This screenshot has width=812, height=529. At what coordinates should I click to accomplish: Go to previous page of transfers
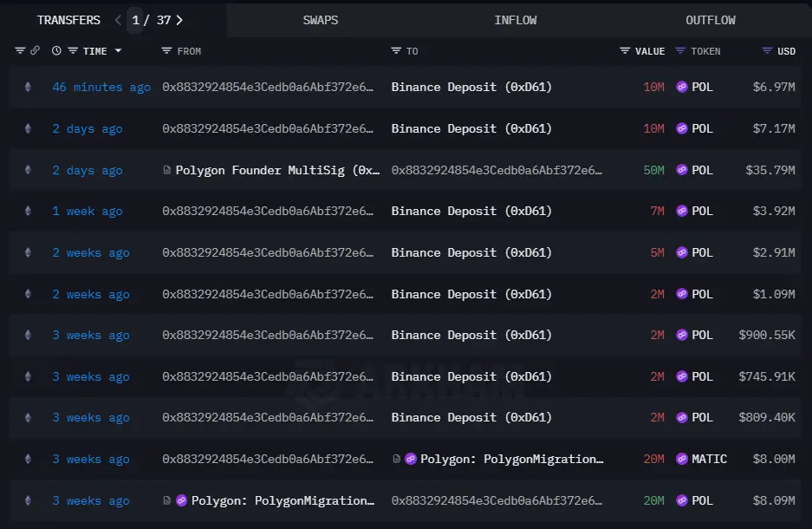click(x=118, y=20)
